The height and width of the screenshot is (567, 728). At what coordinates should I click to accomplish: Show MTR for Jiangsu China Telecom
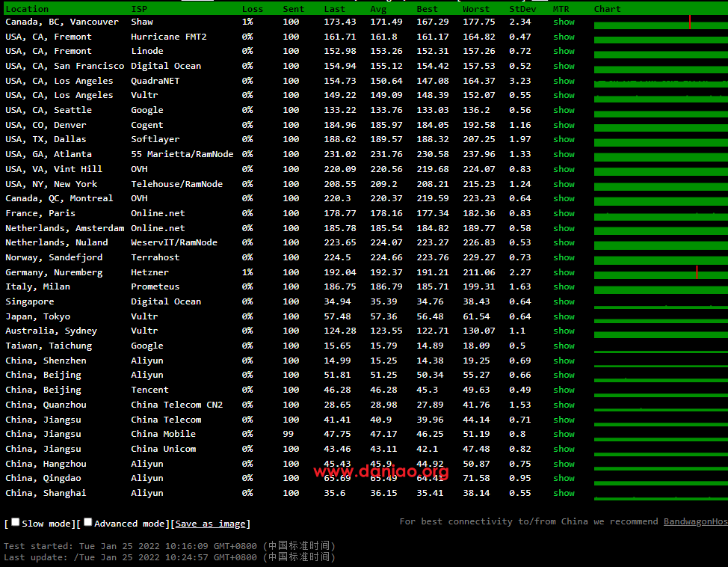(x=564, y=420)
